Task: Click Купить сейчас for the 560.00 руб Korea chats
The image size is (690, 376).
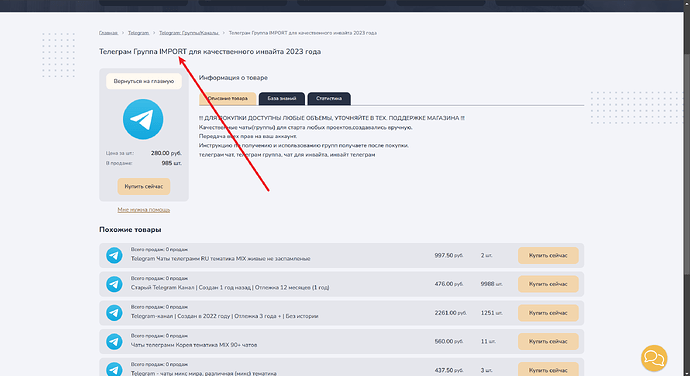Action: (x=548, y=342)
